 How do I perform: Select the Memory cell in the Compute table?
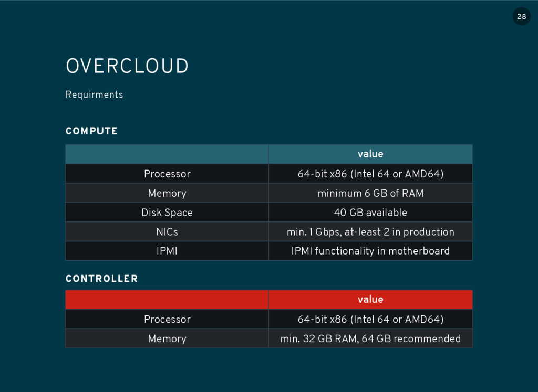point(167,193)
